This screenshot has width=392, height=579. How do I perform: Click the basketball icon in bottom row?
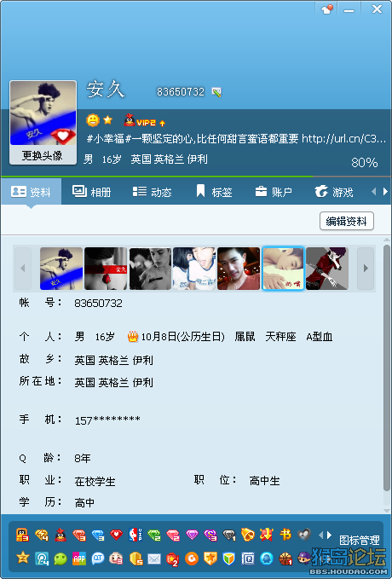[x=285, y=559]
